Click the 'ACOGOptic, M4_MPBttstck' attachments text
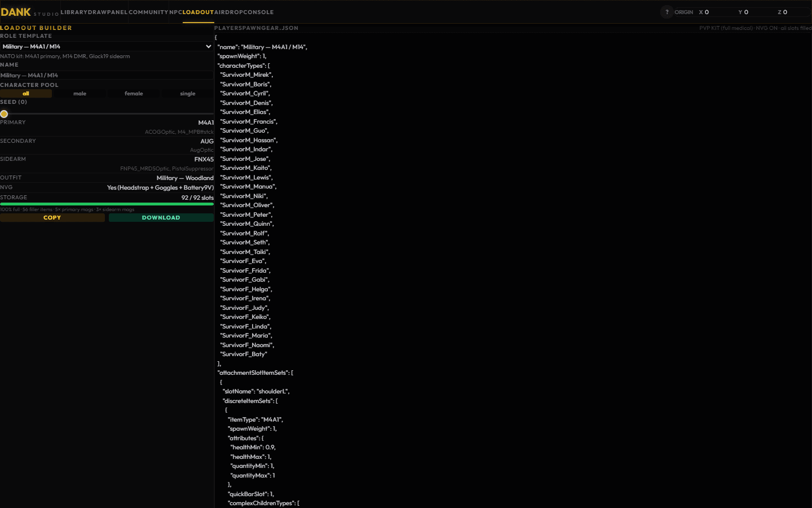Image resolution: width=812 pixels, height=508 pixels. point(179,132)
